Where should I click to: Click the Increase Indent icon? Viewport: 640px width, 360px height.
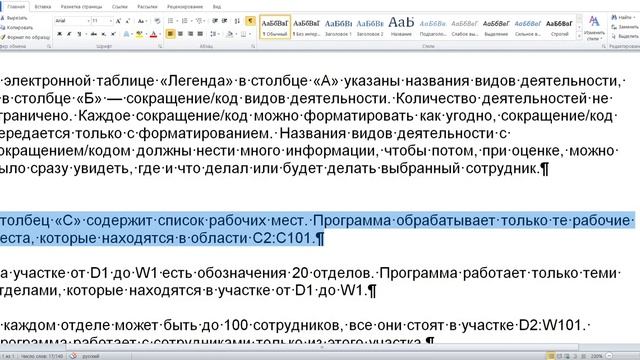(224, 21)
